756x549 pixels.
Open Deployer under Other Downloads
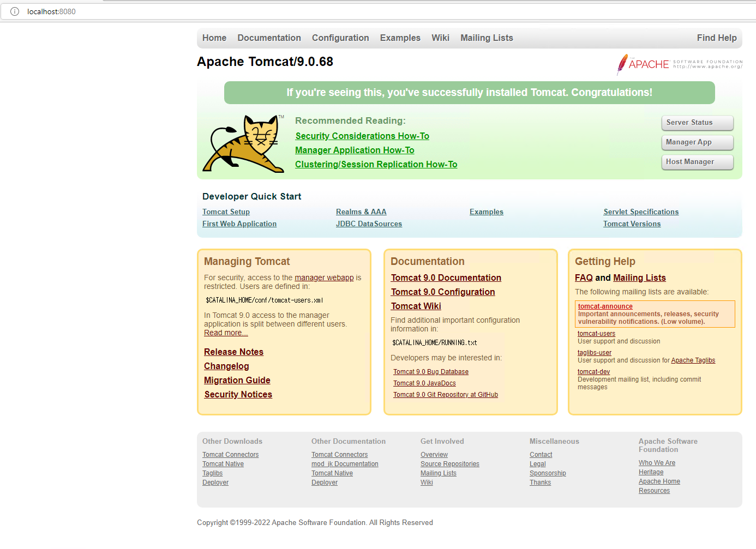(x=215, y=482)
